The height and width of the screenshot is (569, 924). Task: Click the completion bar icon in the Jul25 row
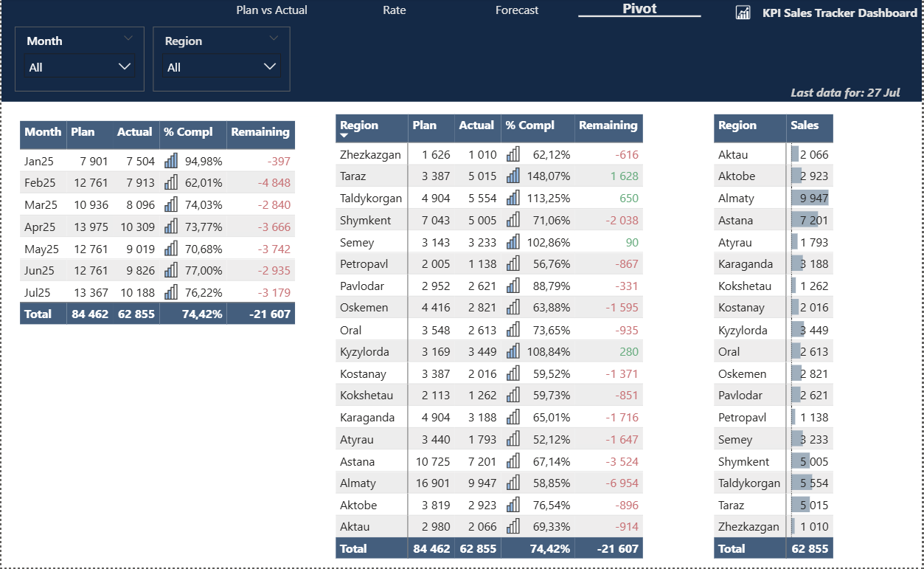(171, 292)
